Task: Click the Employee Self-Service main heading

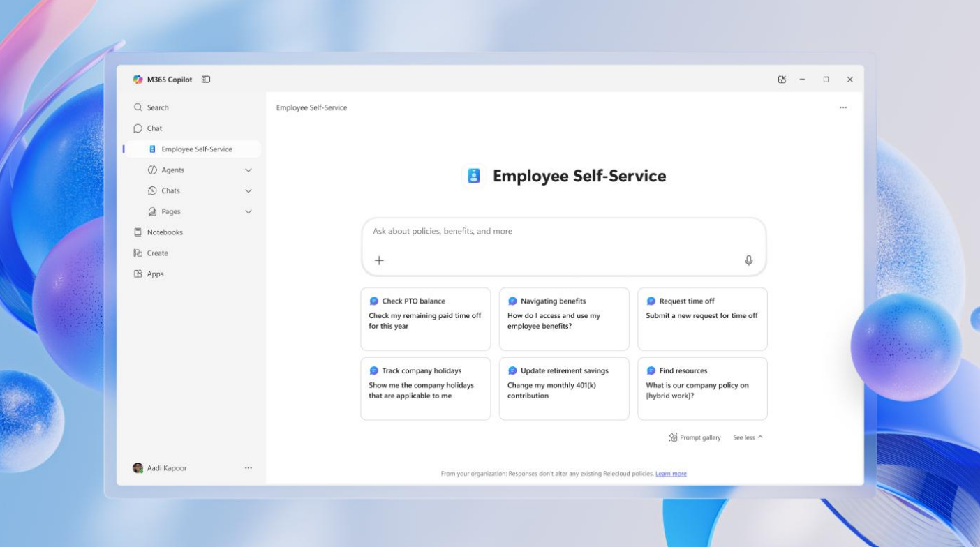Action: (579, 177)
